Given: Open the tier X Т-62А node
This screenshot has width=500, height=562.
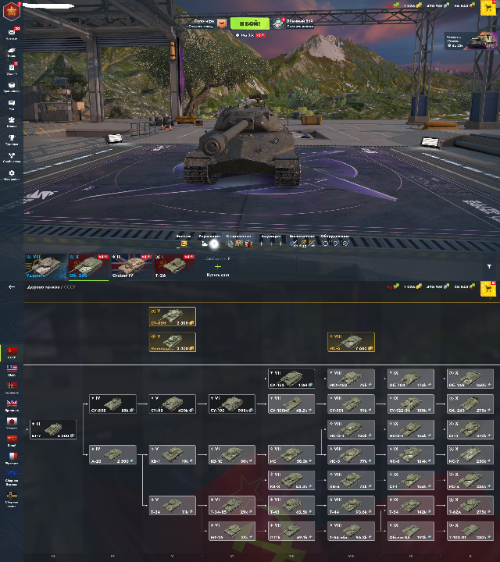Looking at the screenshot, I should 470,505.
